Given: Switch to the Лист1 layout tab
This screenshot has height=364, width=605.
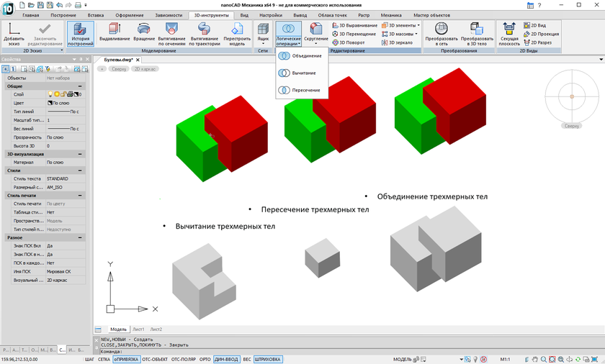Looking at the screenshot, I should click(138, 329).
